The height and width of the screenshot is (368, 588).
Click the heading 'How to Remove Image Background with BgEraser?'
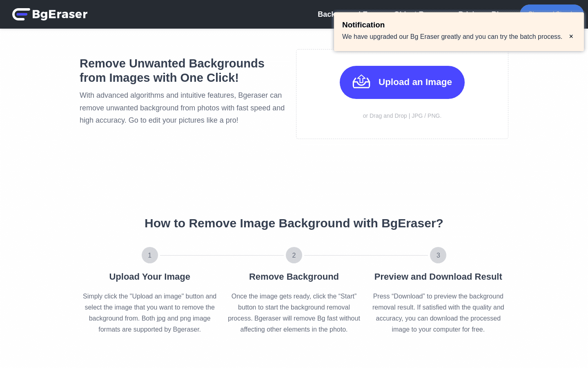(294, 223)
